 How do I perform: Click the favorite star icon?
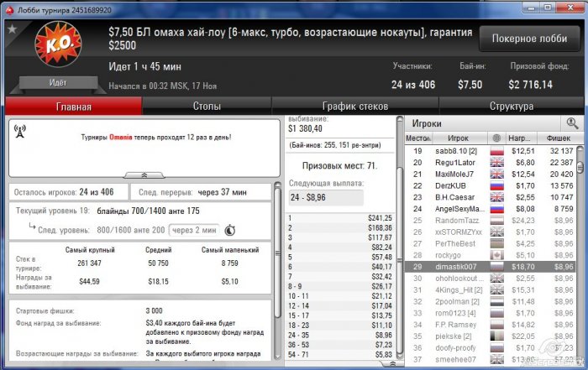(12, 29)
